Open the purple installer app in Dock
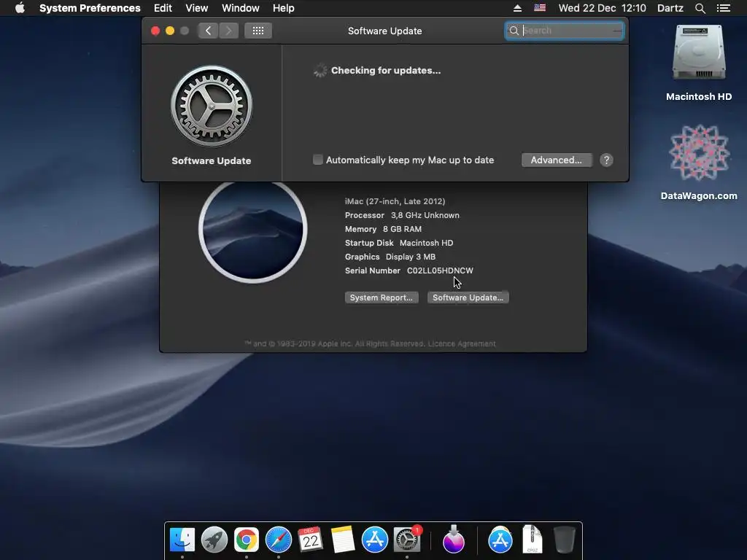The image size is (747, 560). pyautogui.click(x=454, y=540)
